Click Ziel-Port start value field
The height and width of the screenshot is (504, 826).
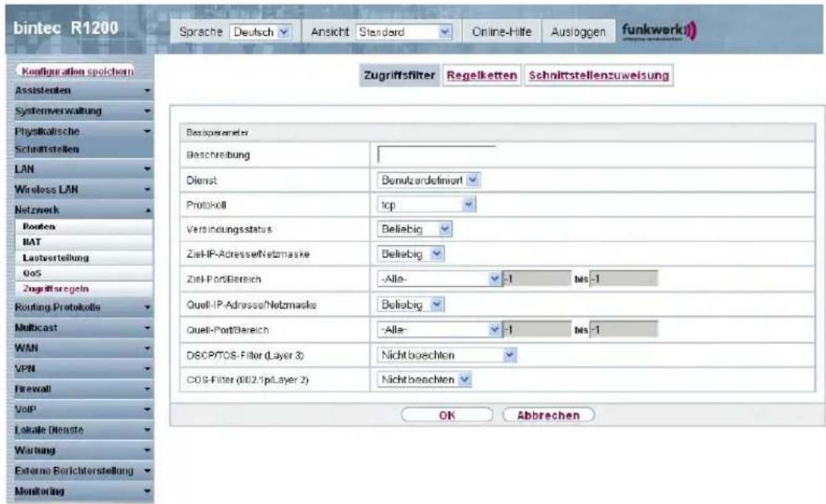coord(536,278)
